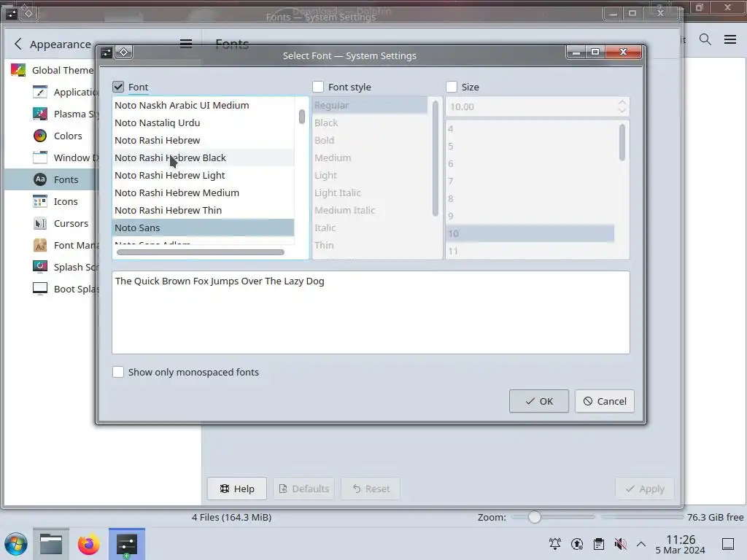Screen dimensions: 747x560
Task: Open the Select Font dialog window menu icon
Action: (107, 52)
